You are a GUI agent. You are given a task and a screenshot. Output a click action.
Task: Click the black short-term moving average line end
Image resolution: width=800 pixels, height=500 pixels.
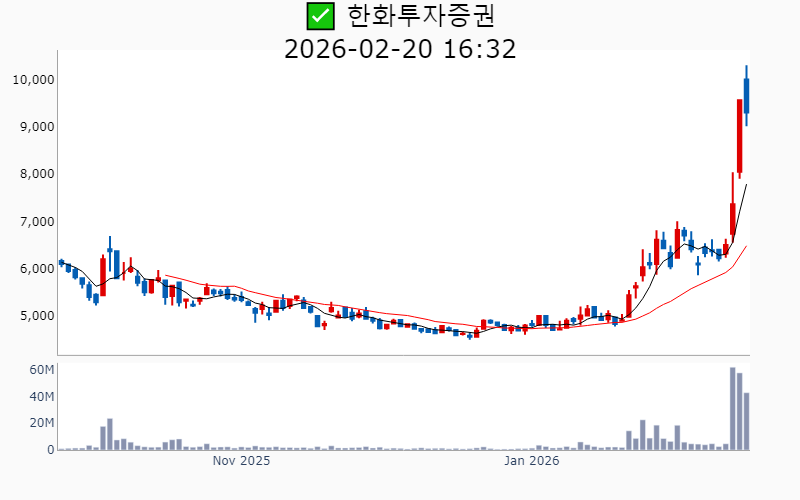tap(746, 185)
